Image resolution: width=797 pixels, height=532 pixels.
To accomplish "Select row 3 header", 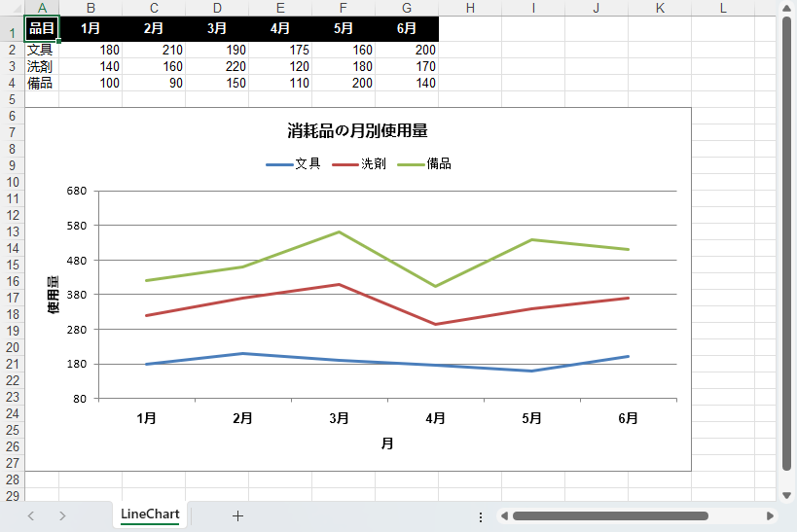I will [x=13, y=66].
